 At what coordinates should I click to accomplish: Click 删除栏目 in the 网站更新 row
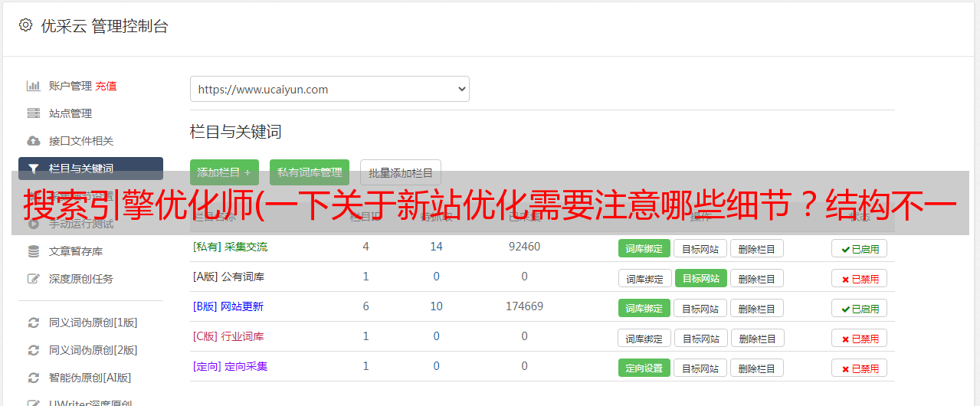tap(756, 308)
